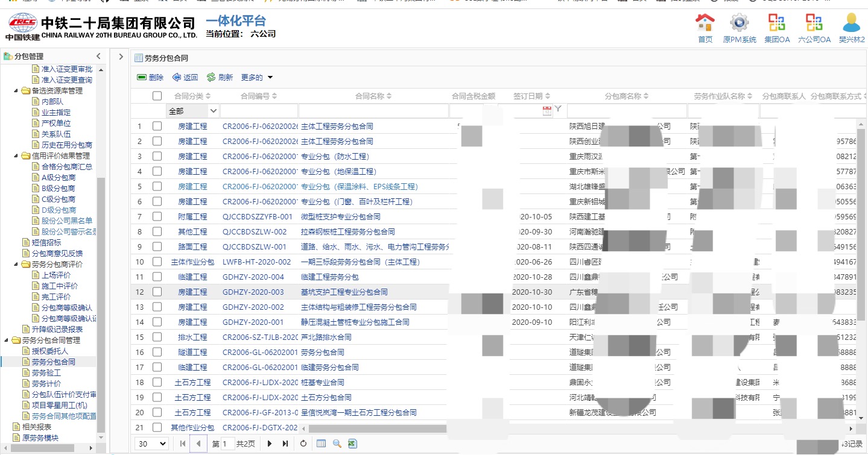Image resolution: width=868 pixels, height=455 pixels.
Task: Open the 全部 contract category filter dropdown
Action: pyautogui.click(x=192, y=111)
